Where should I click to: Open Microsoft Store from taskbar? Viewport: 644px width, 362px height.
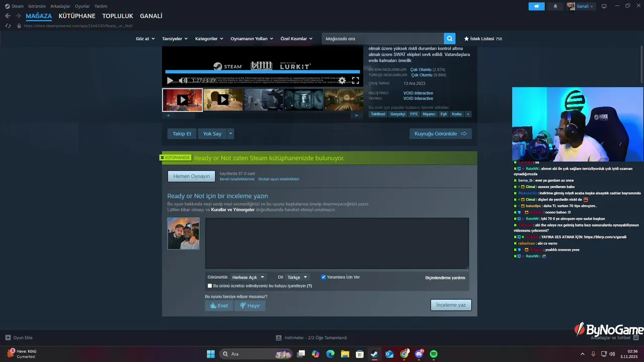tap(360, 354)
